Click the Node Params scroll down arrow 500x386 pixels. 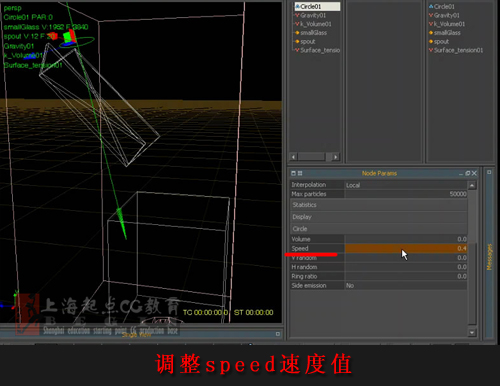(472, 332)
